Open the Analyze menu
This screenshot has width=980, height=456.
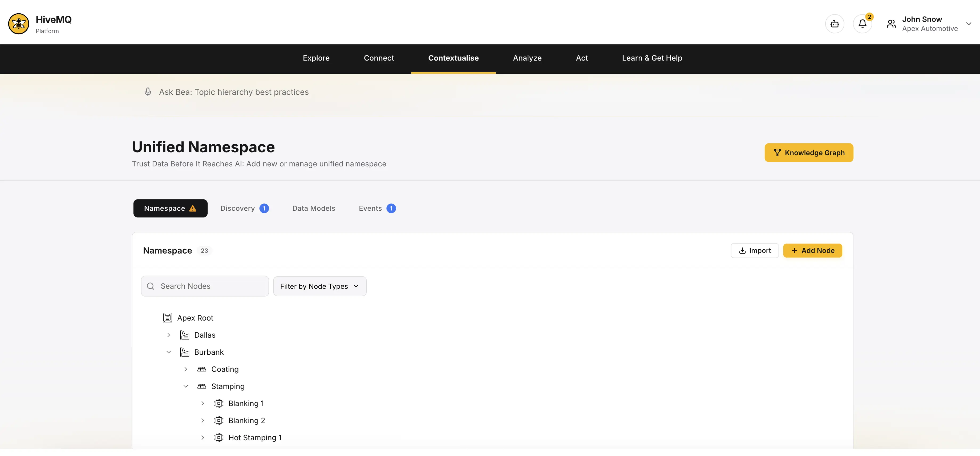527,58
